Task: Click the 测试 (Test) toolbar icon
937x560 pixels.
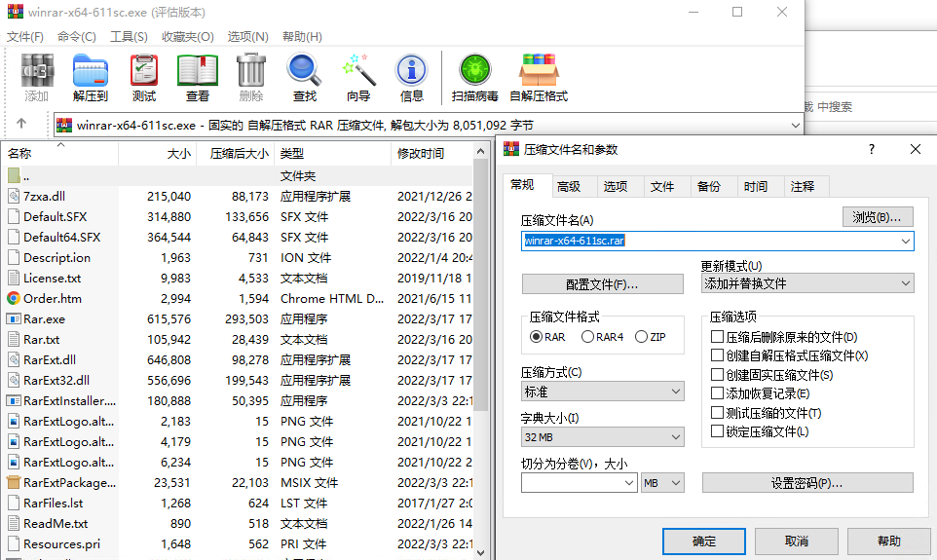Action: [144, 70]
